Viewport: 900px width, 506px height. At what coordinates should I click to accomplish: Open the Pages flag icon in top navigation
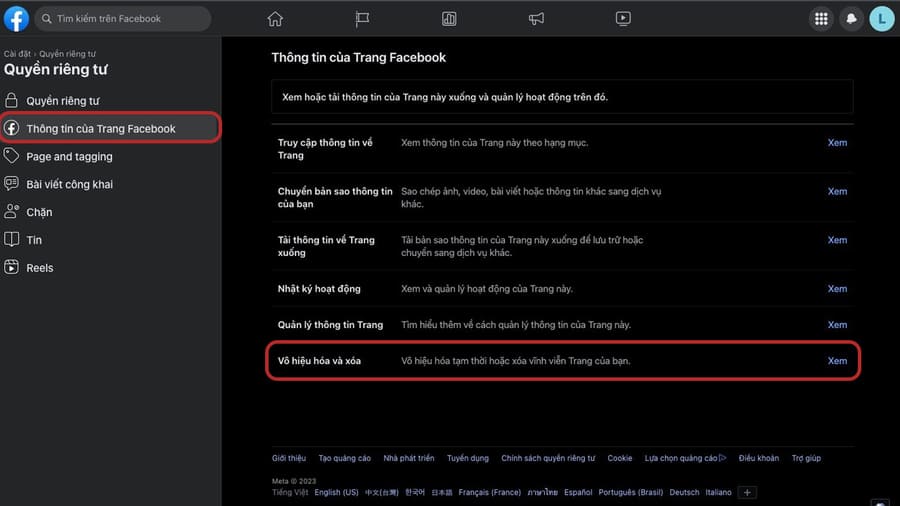[362, 19]
